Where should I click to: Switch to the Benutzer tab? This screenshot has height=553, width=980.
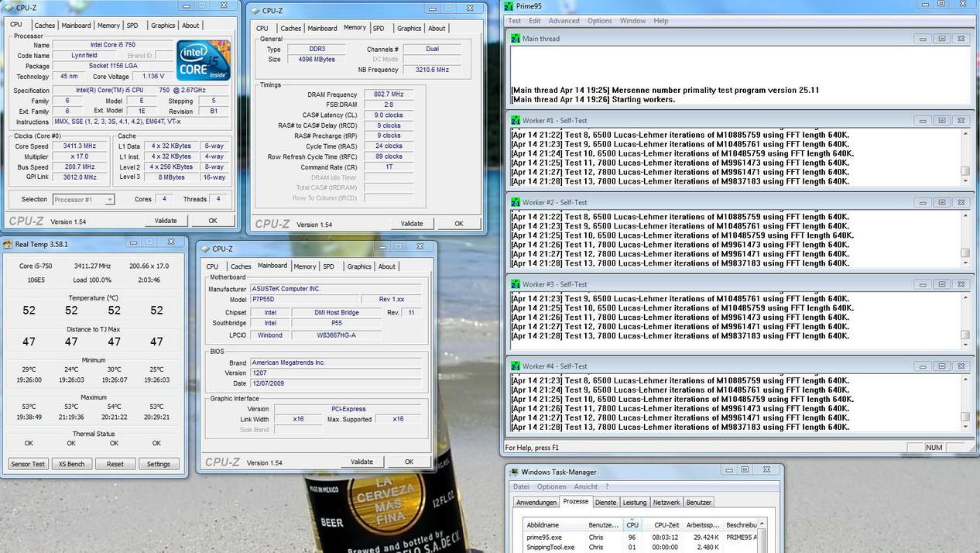[x=699, y=502]
